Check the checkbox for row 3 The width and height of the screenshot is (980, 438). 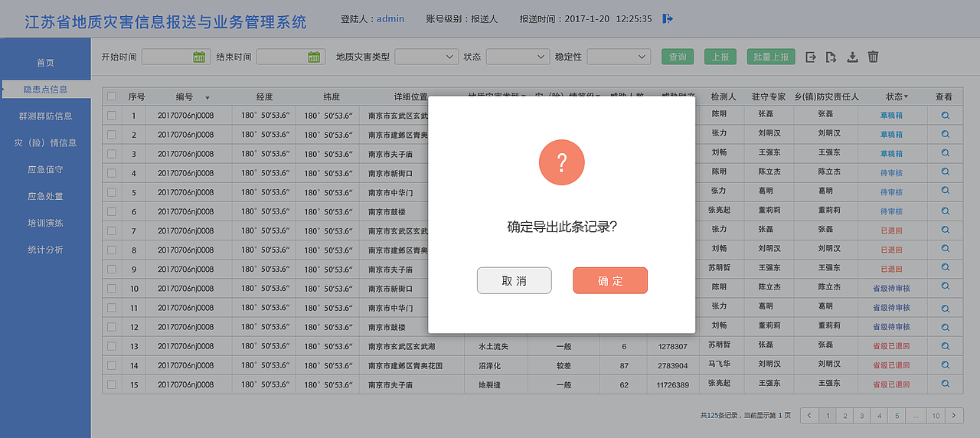point(112,154)
